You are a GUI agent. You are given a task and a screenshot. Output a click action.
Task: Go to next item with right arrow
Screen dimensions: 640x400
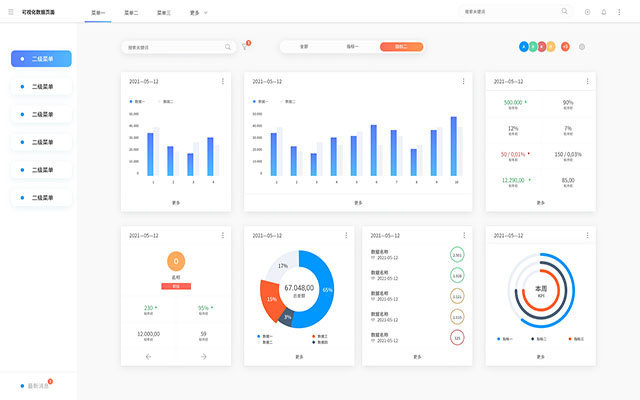pyautogui.click(x=203, y=356)
